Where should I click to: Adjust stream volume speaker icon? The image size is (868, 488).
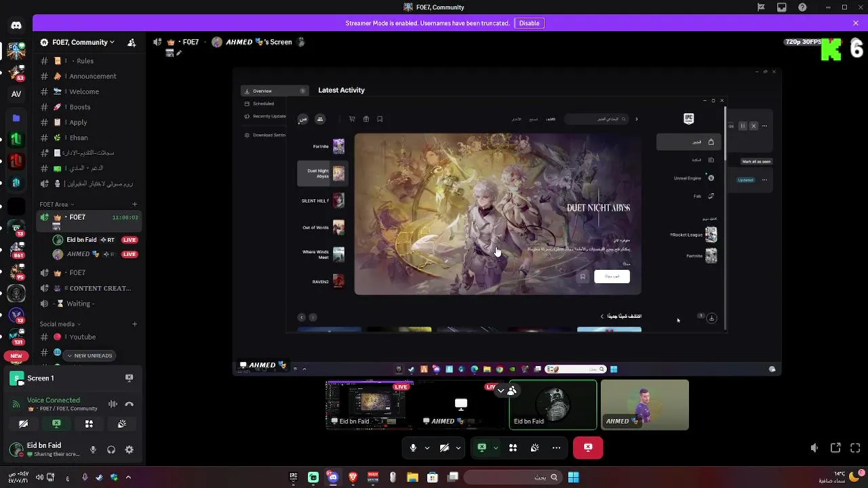[814, 448]
